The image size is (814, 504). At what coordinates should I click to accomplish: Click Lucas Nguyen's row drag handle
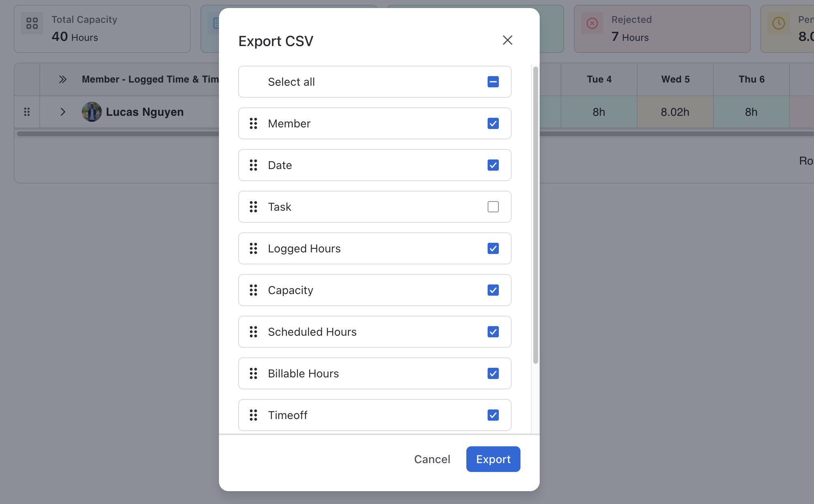point(27,112)
